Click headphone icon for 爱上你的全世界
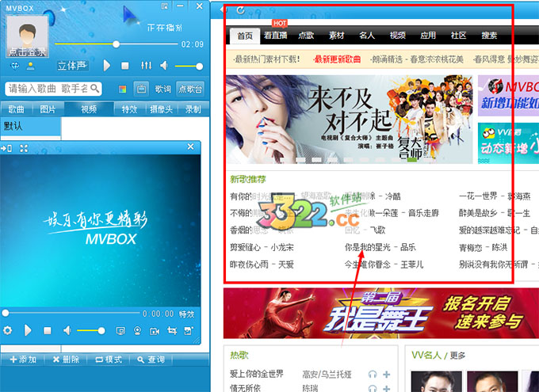This screenshot has height=392, width=539. click(373, 375)
